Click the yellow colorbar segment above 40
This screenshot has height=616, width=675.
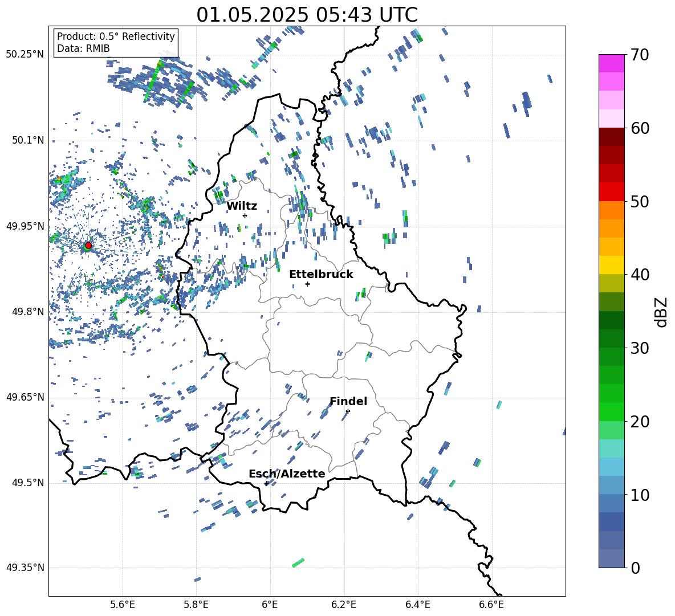611,265
